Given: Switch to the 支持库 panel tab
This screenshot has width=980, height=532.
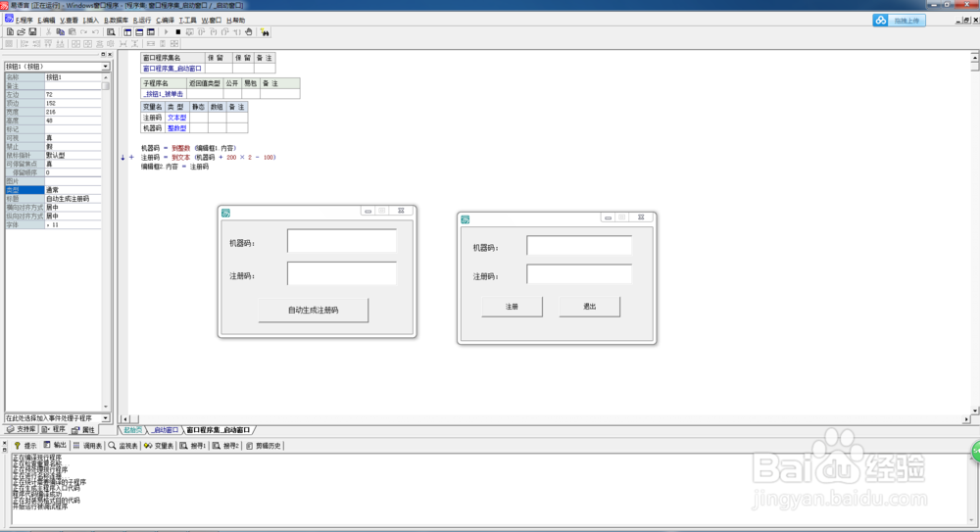Looking at the screenshot, I should tap(22, 429).
